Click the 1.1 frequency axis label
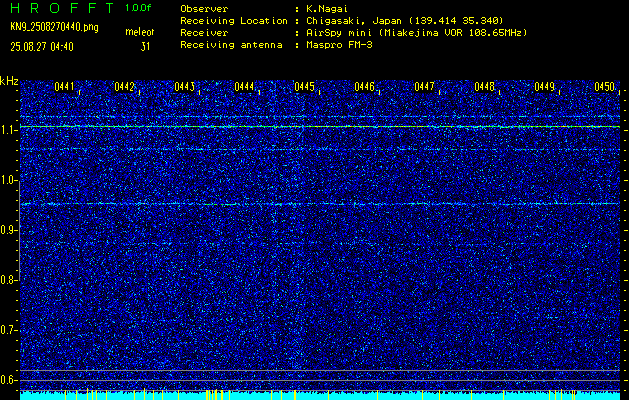 click(7, 131)
